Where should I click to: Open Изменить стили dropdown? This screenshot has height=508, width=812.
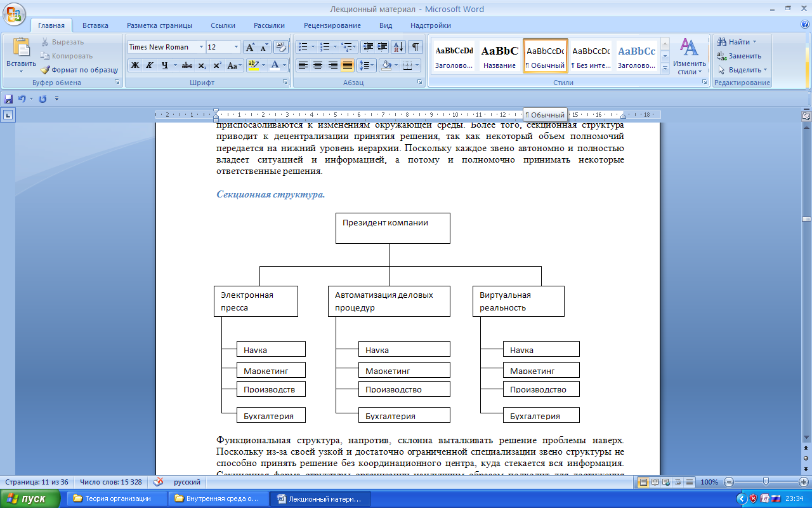[x=690, y=57]
